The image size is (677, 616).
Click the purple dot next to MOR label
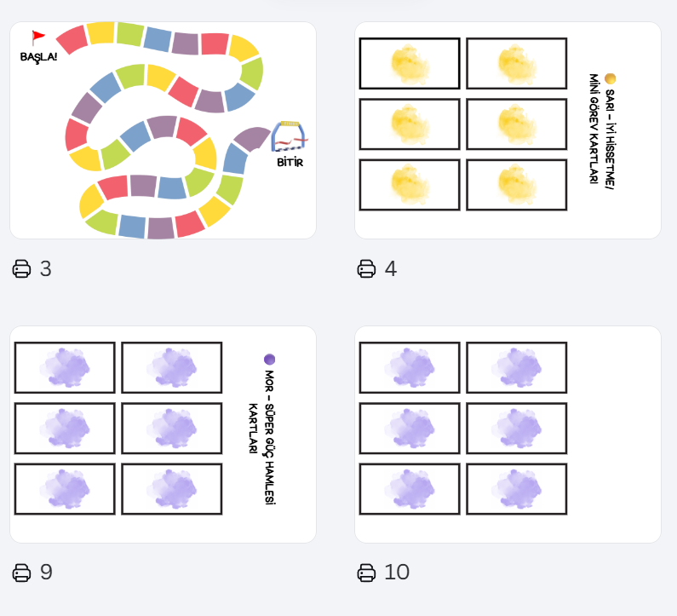(x=269, y=359)
